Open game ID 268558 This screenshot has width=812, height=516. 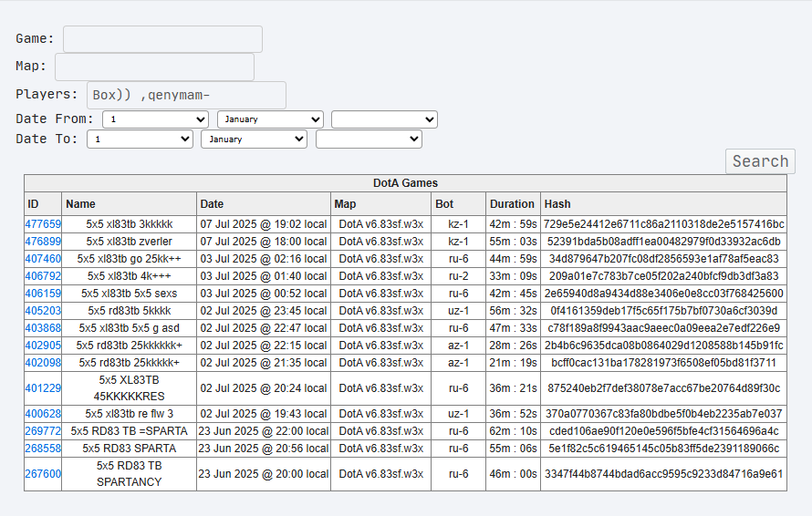[x=43, y=449]
